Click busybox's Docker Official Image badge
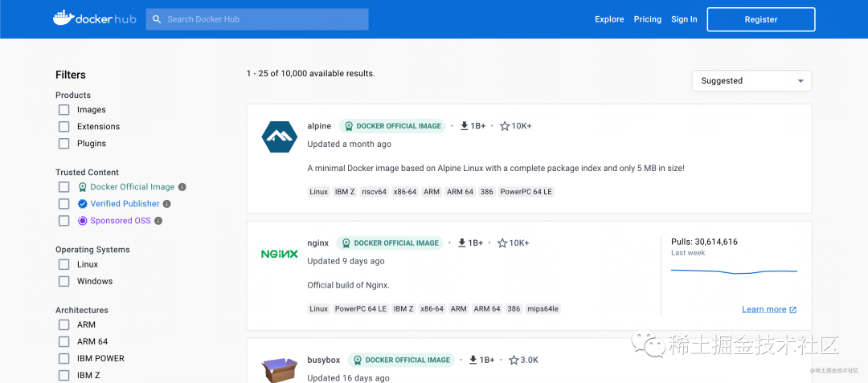 pos(401,361)
